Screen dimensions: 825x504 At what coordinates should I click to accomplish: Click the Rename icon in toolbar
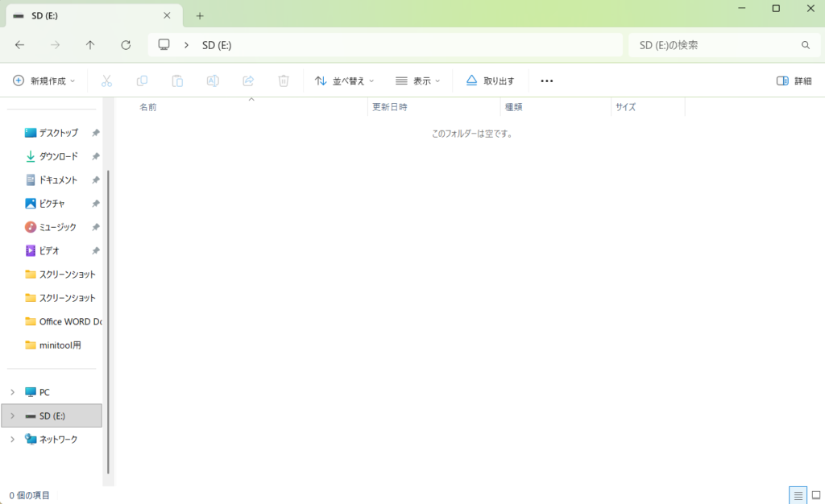point(213,81)
